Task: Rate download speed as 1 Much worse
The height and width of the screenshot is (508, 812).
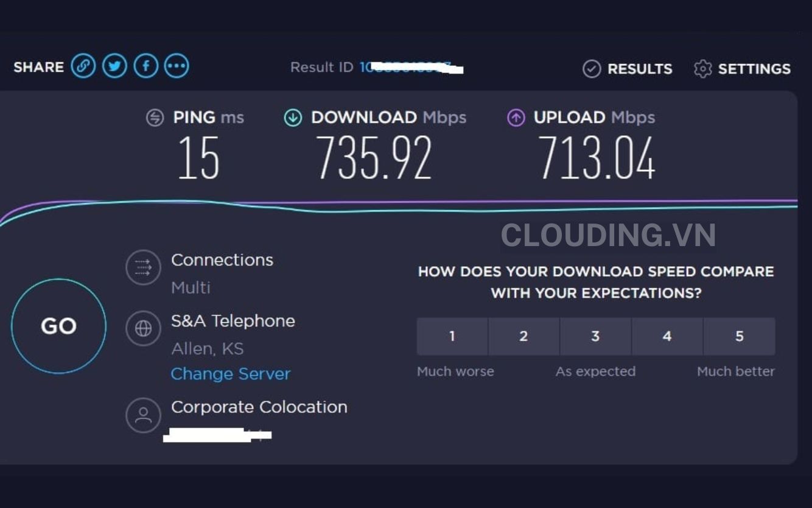Action: coord(452,336)
